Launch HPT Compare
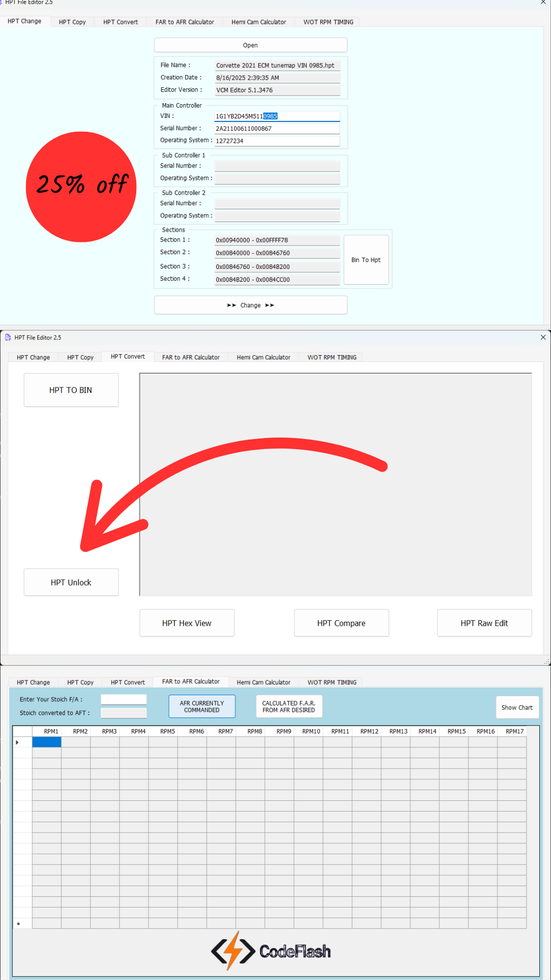 (x=341, y=623)
